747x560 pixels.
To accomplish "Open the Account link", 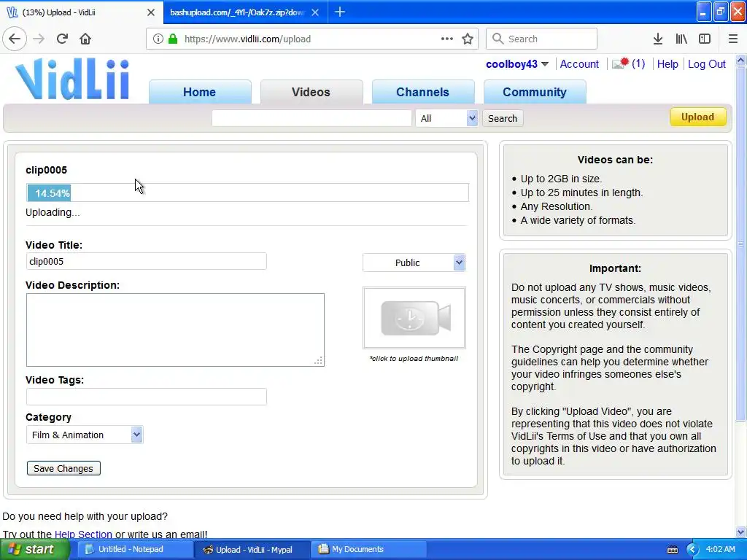I will (579, 64).
